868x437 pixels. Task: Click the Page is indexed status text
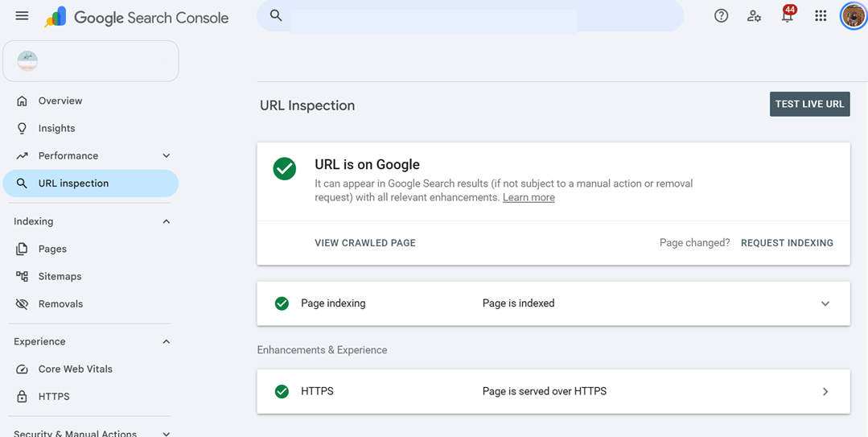(518, 303)
